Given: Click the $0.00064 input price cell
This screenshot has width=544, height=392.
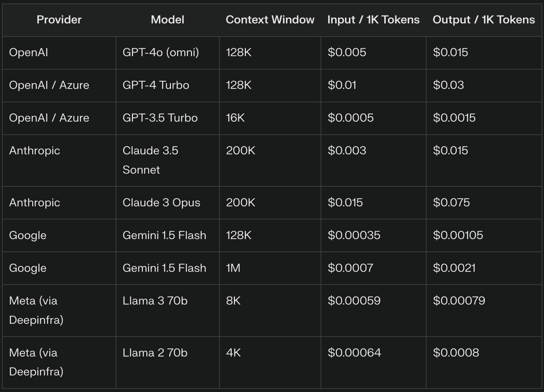Looking at the screenshot, I should (373, 362).
